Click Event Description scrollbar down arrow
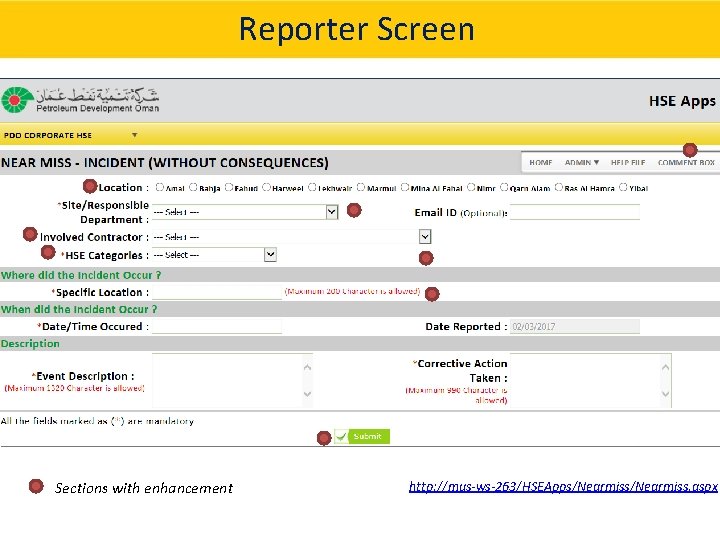This screenshot has width=720, height=540. (x=307, y=394)
